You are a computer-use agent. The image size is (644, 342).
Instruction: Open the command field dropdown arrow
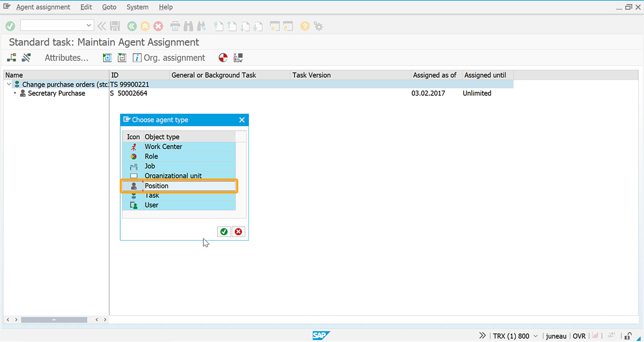(89, 26)
